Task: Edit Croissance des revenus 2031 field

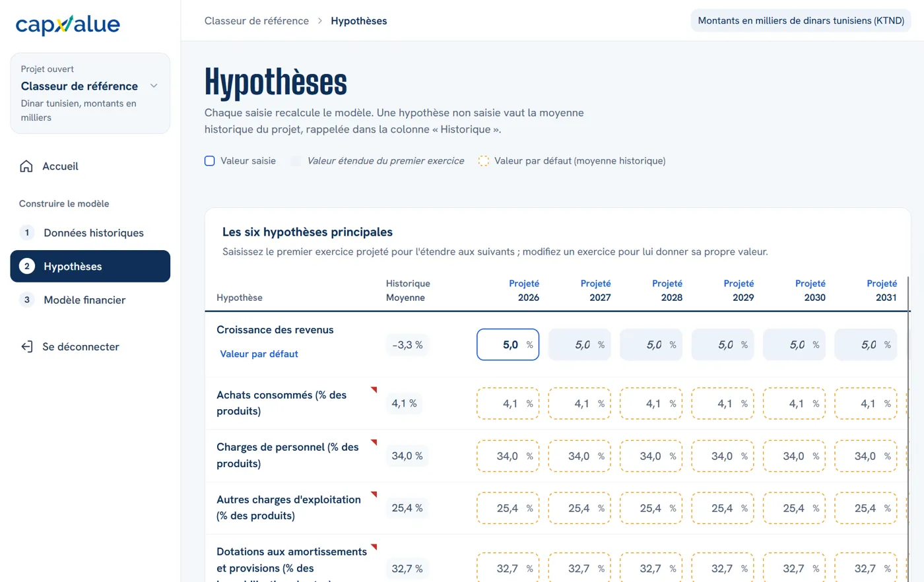Action: (866, 344)
